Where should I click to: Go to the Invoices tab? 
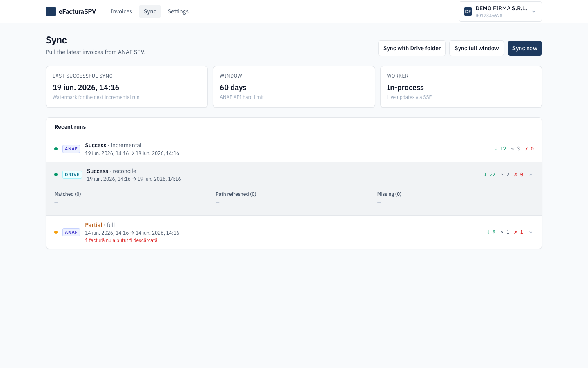[121, 11]
